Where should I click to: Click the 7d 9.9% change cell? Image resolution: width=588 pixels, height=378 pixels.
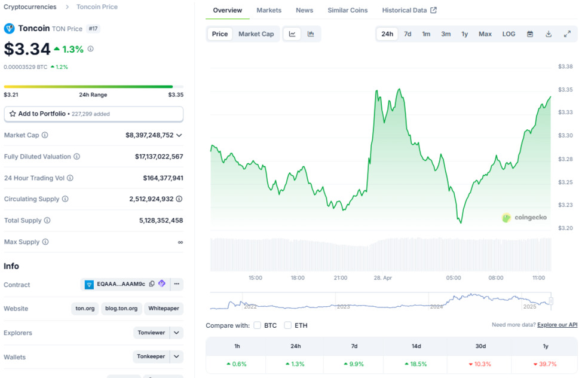354,364
